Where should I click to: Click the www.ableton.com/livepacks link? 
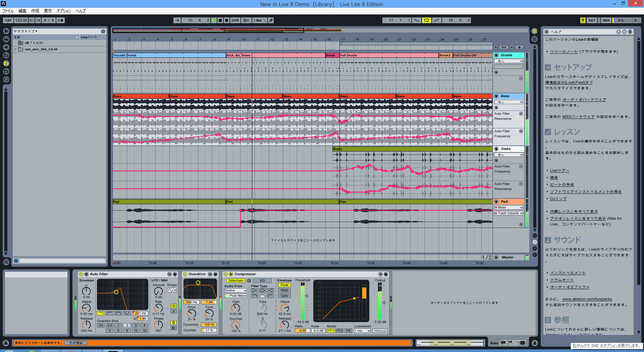(x=587, y=299)
